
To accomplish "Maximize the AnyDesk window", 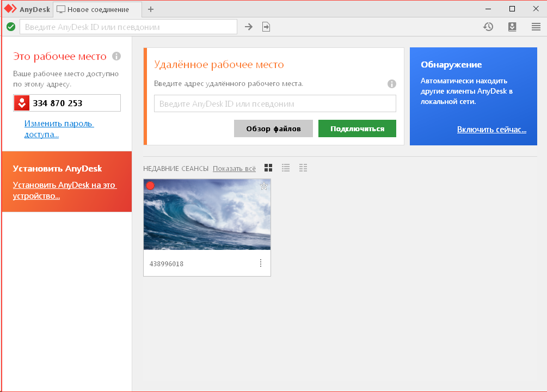I will [512, 9].
